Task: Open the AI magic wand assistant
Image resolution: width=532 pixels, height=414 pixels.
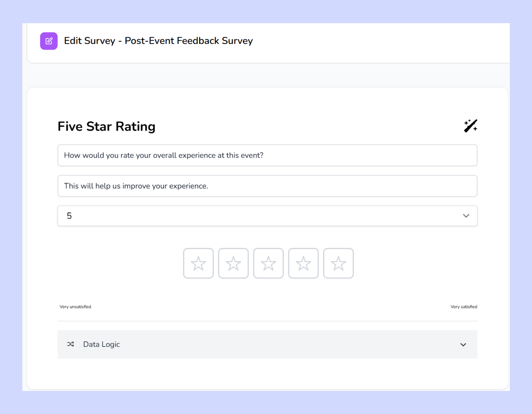Action: pyautogui.click(x=471, y=126)
